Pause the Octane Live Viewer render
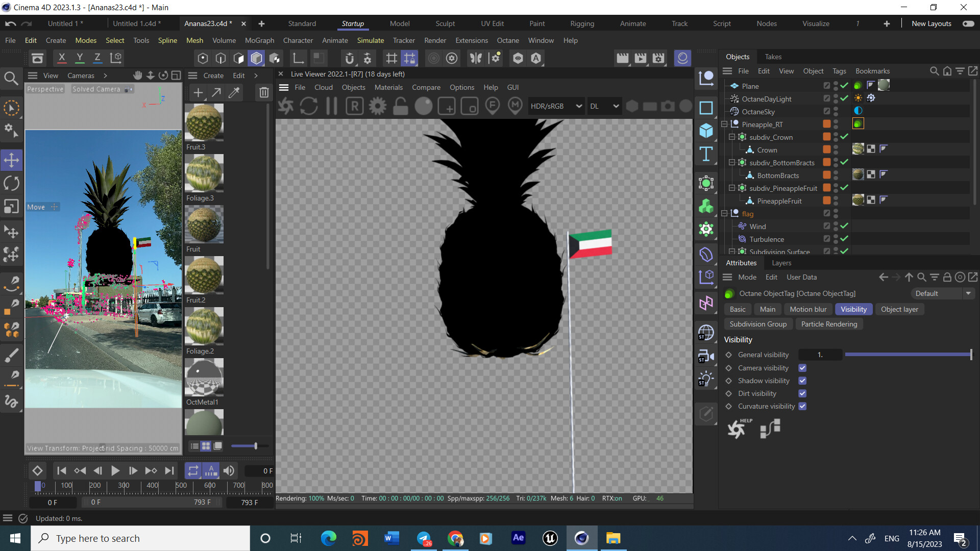The image size is (980, 551). point(332,106)
